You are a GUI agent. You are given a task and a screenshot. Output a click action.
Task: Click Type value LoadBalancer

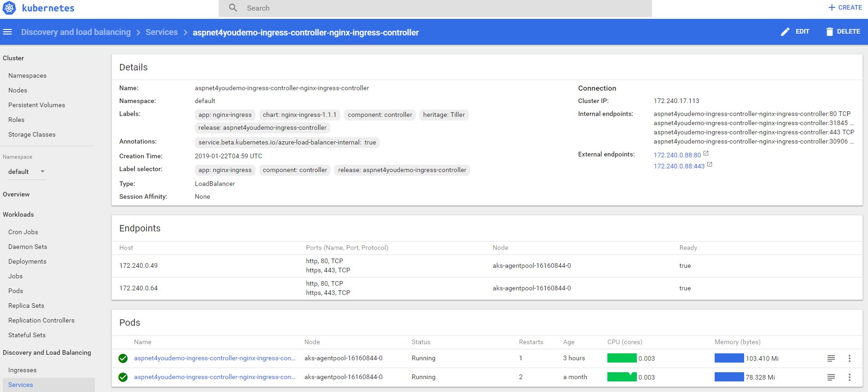pyautogui.click(x=215, y=184)
